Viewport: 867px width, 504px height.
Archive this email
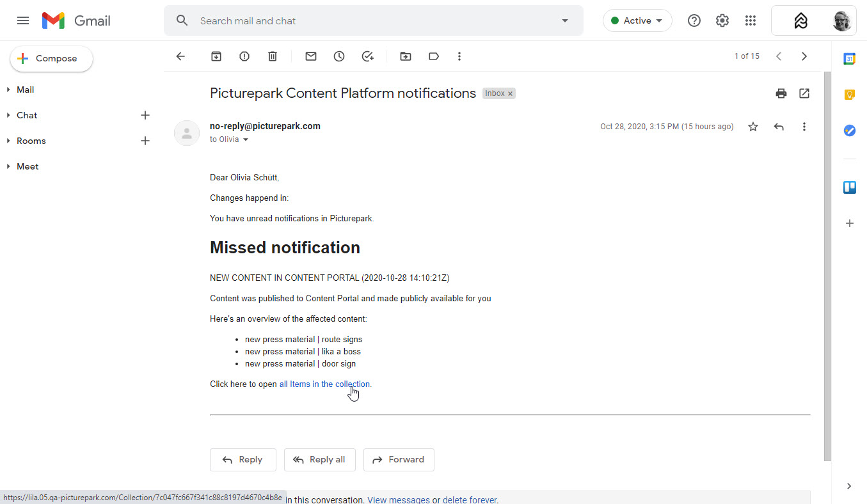point(216,56)
